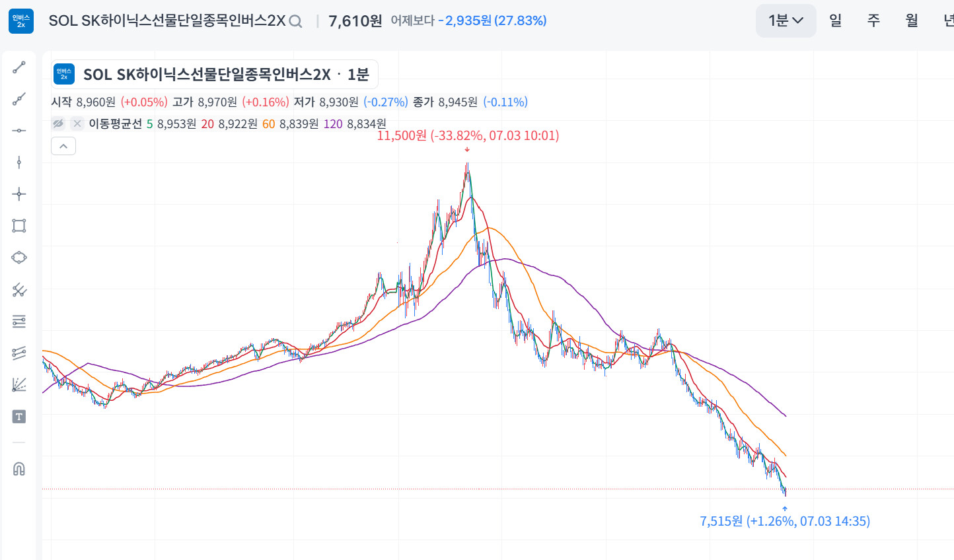Select the Fibonacci retracement lines tool
This screenshot has height=560, width=954.
pyautogui.click(x=19, y=321)
